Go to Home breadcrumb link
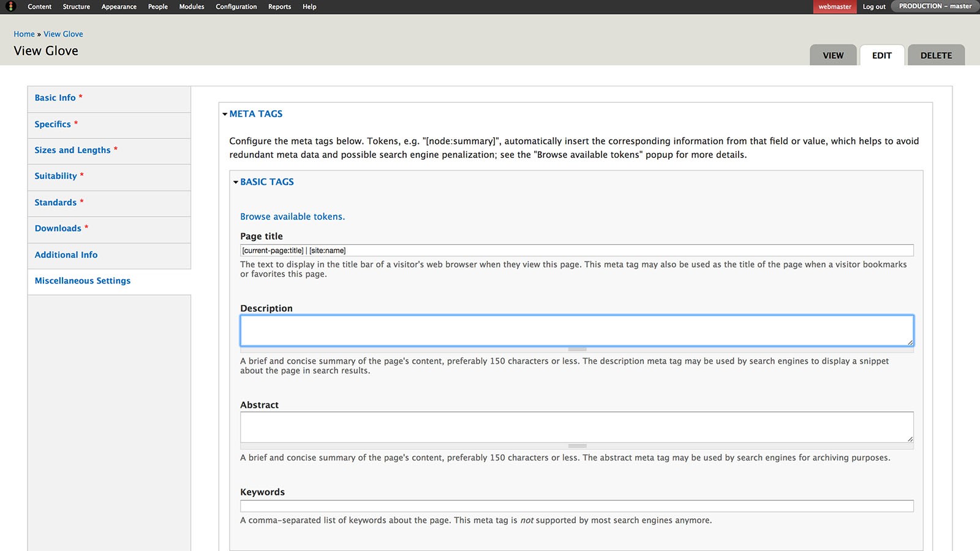Viewport: 980px width, 551px height. (24, 34)
